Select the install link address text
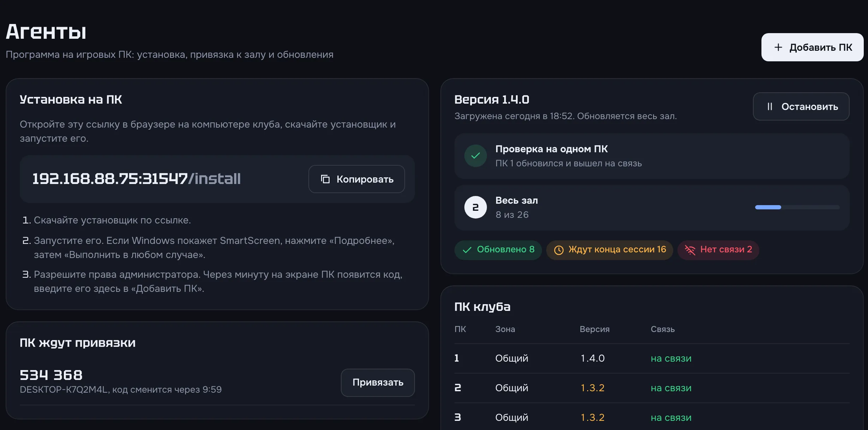This screenshot has height=430, width=868. click(137, 179)
